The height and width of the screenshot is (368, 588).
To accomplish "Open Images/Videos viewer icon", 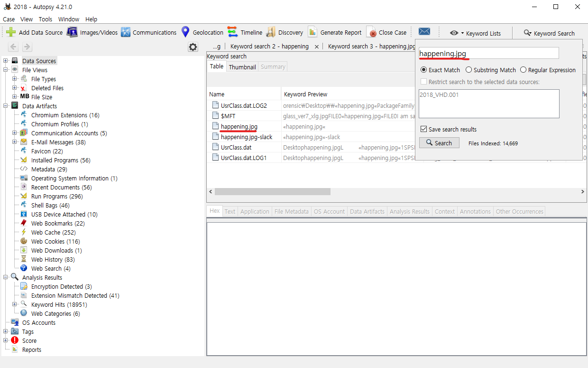I will [72, 32].
